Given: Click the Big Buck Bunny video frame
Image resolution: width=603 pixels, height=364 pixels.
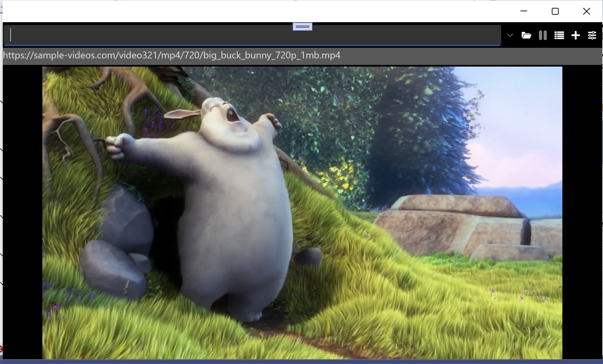Looking at the screenshot, I should [302, 213].
